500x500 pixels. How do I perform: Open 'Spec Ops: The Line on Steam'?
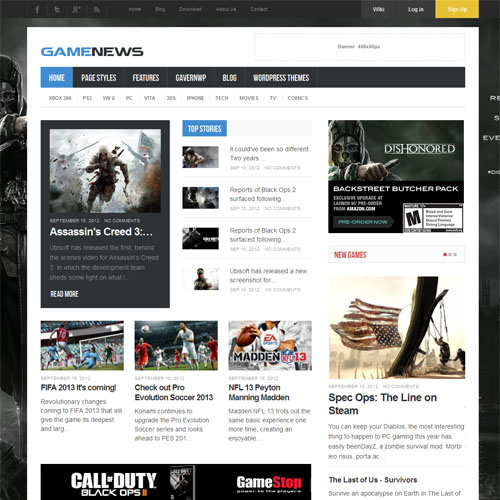pyautogui.click(x=382, y=404)
